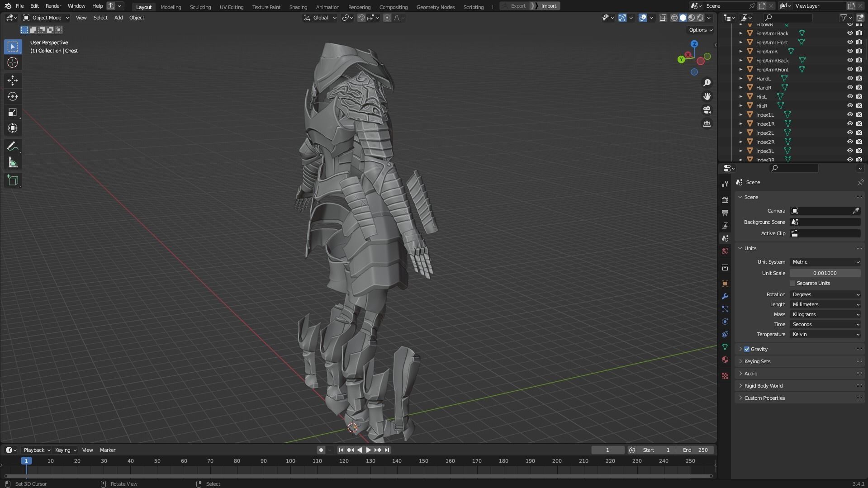Uncheck the Gravity checkbox
Screen dimensions: 868x488
[747, 349]
